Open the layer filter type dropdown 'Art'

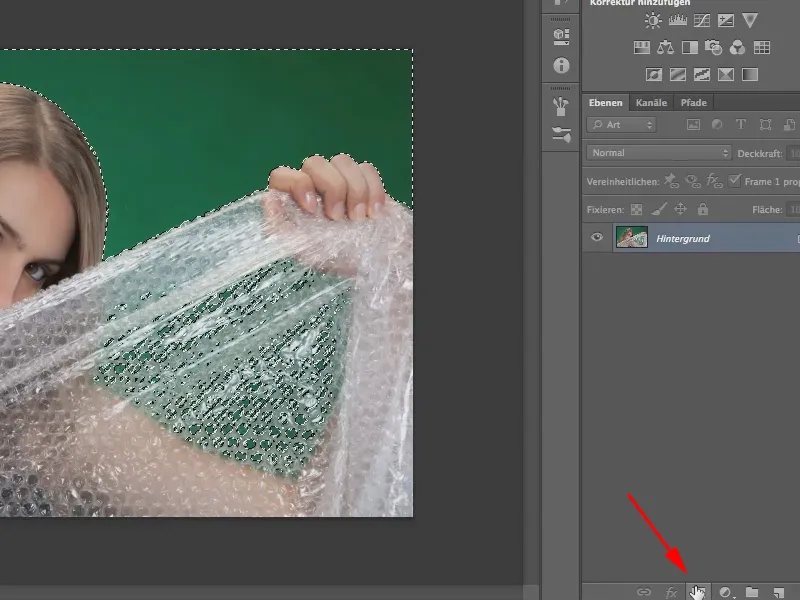pos(621,124)
